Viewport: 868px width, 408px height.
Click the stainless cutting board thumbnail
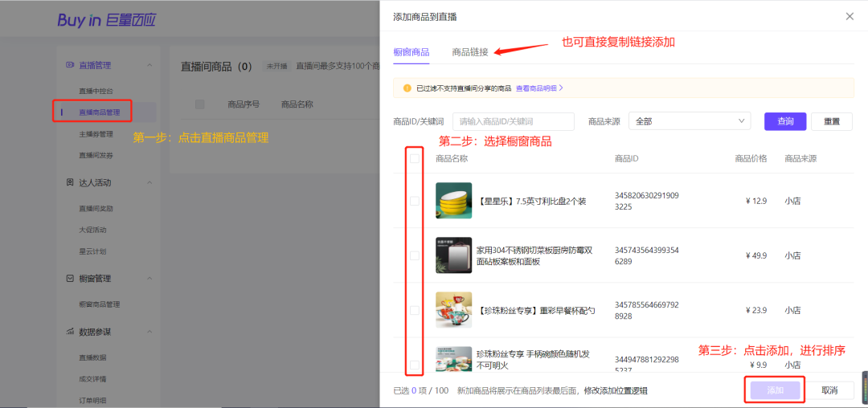tap(454, 255)
